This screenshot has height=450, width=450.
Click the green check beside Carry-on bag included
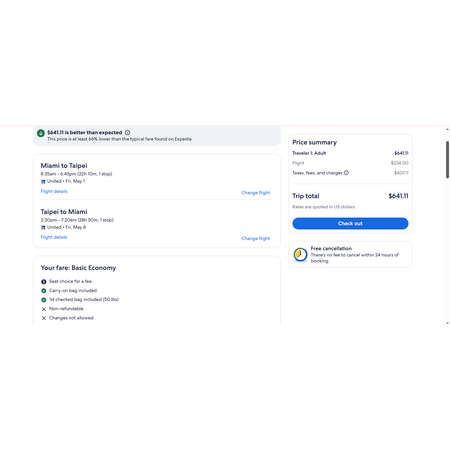(44, 291)
